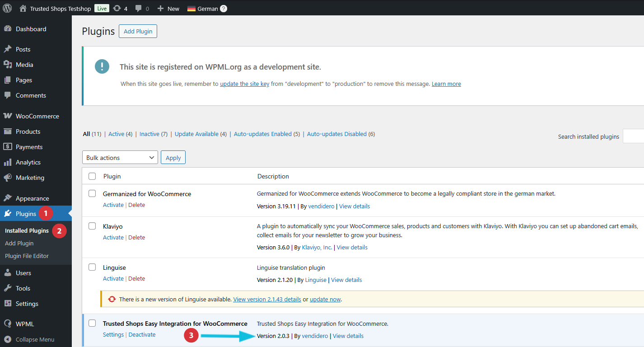Check the Klaviyo plugin checkbox
Viewport: 644px width, 347px height.
92,225
